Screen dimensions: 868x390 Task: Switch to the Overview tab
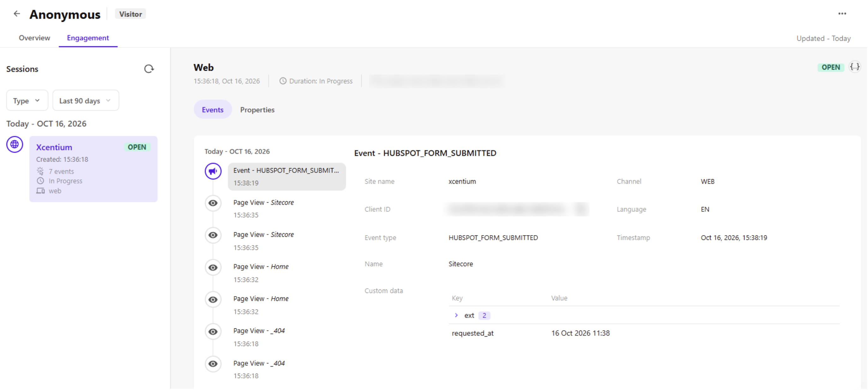[34, 38]
